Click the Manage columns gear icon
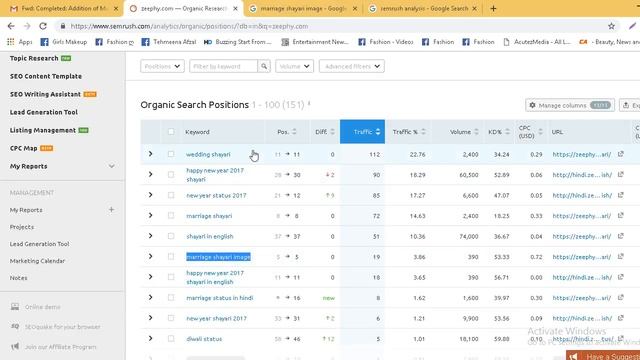Image resolution: width=640 pixels, height=360 pixels. pos(532,105)
